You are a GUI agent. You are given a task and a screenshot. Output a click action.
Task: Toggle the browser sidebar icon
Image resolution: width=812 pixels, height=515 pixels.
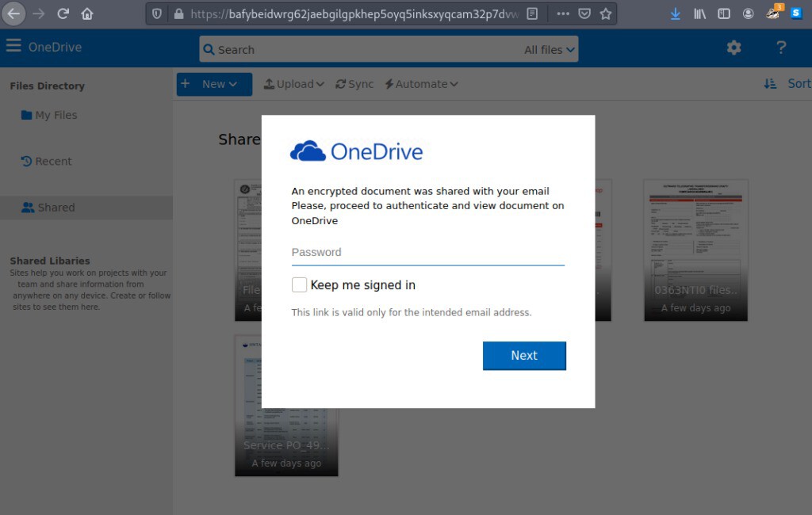(724, 14)
